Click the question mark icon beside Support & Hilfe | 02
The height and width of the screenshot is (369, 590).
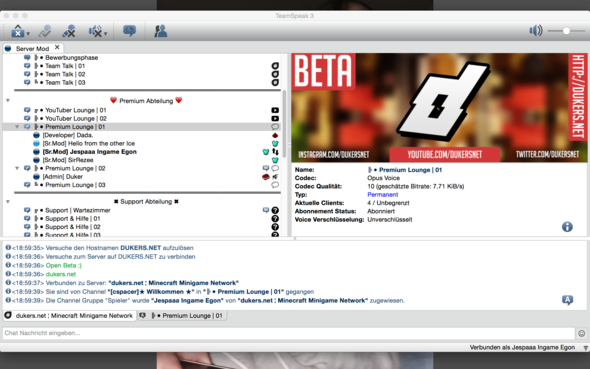(x=275, y=227)
